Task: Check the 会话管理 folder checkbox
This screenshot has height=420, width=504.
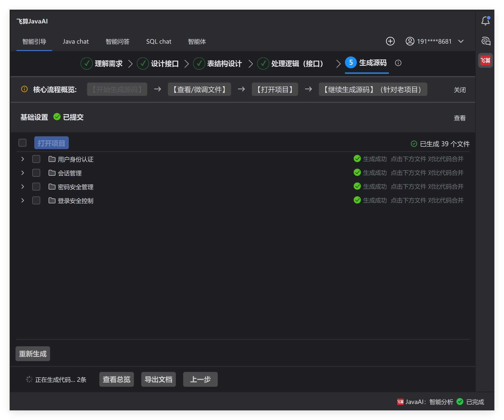Action: pyautogui.click(x=36, y=173)
